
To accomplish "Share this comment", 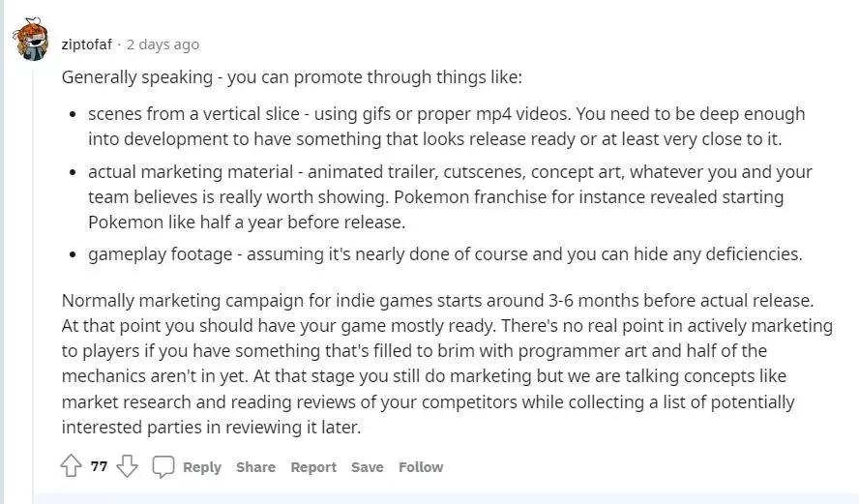I will pos(255,467).
